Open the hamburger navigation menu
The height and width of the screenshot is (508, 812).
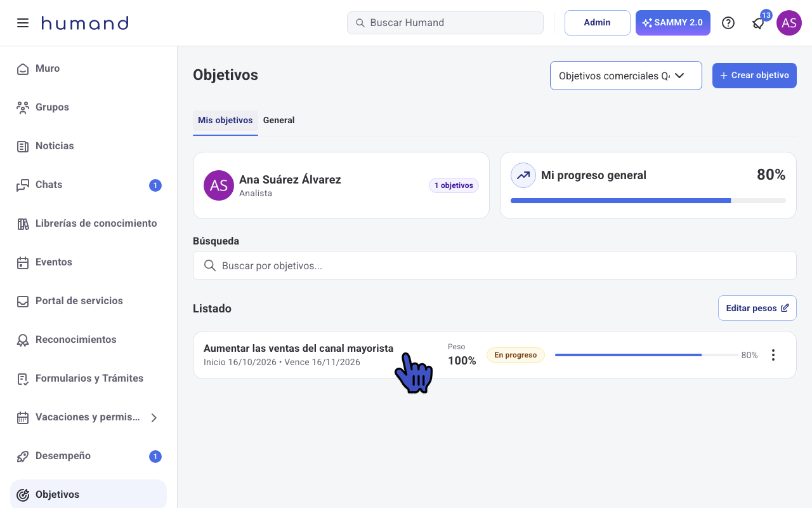click(x=23, y=23)
